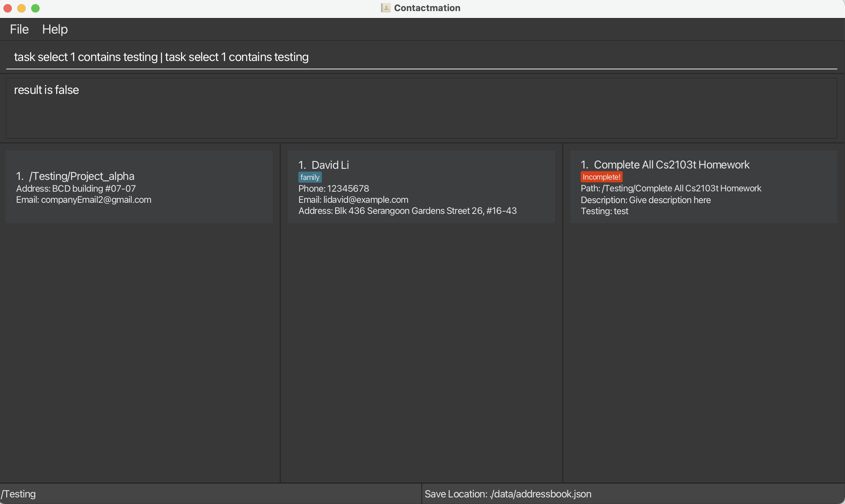Click the yellow minimize window button

tap(22, 8)
